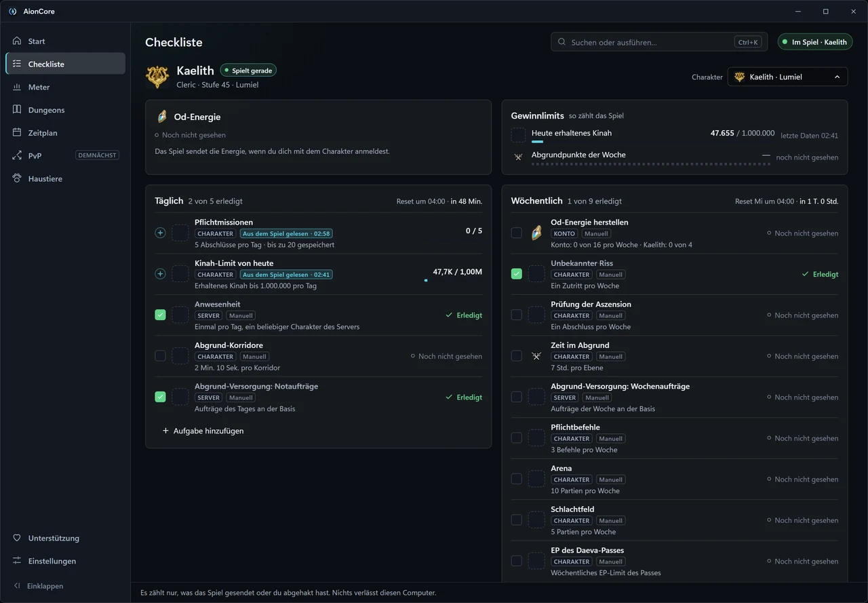The image size is (868, 603).
Task: Open the Dungeons book icon
Action: click(17, 110)
